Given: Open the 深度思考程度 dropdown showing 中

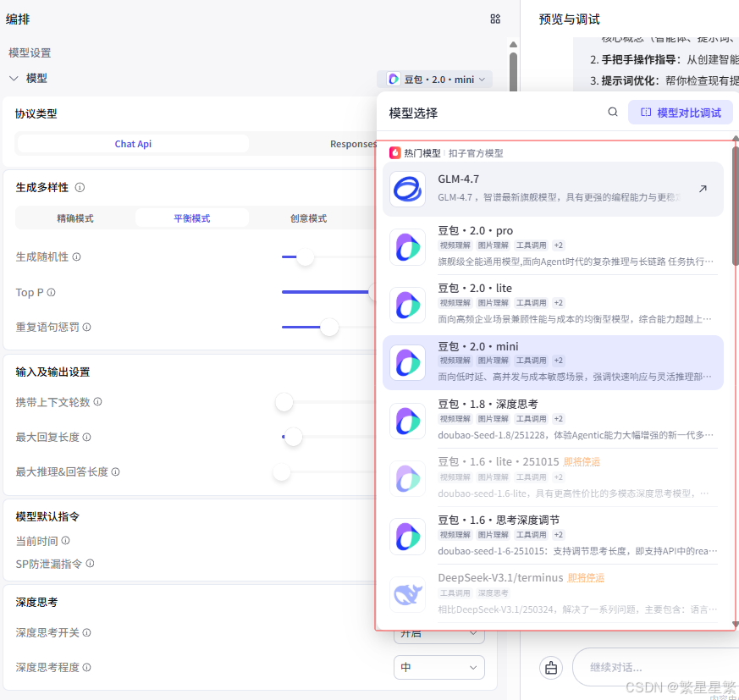Looking at the screenshot, I should (x=438, y=667).
